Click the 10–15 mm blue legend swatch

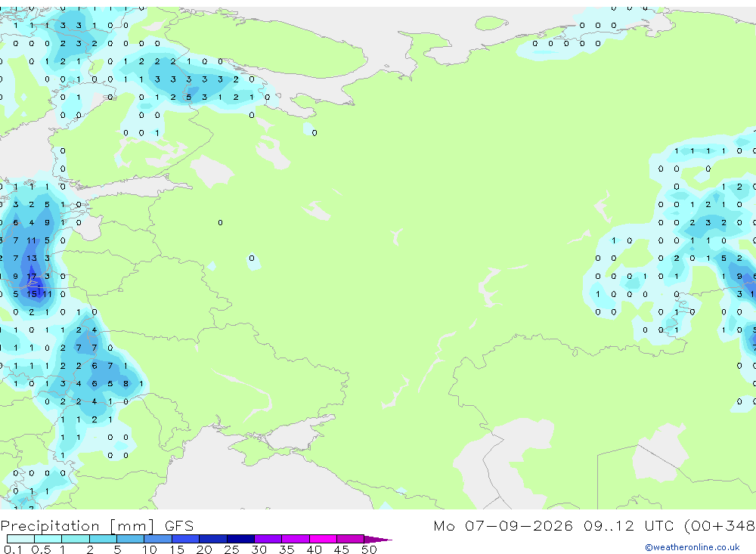(158, 539)
